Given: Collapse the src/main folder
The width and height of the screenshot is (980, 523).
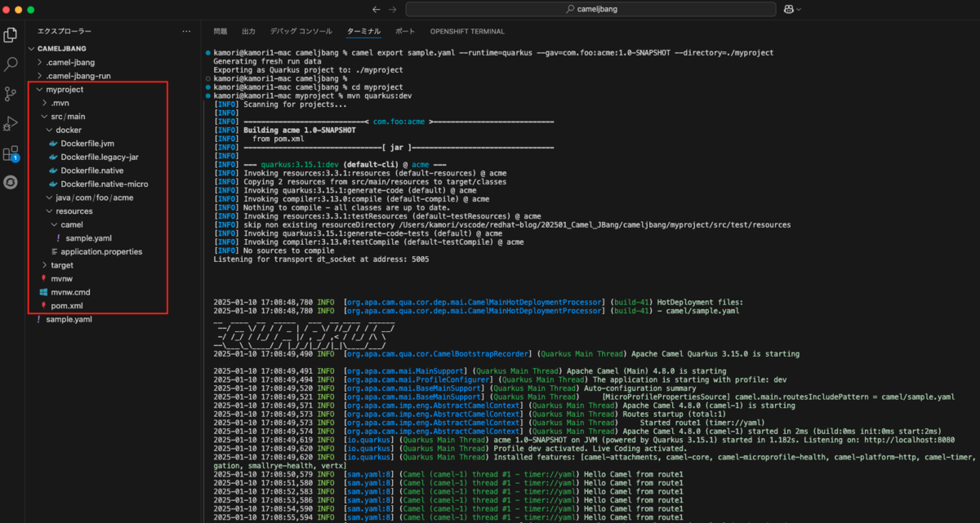Looking at the screenshot, I should pos(68,117).
